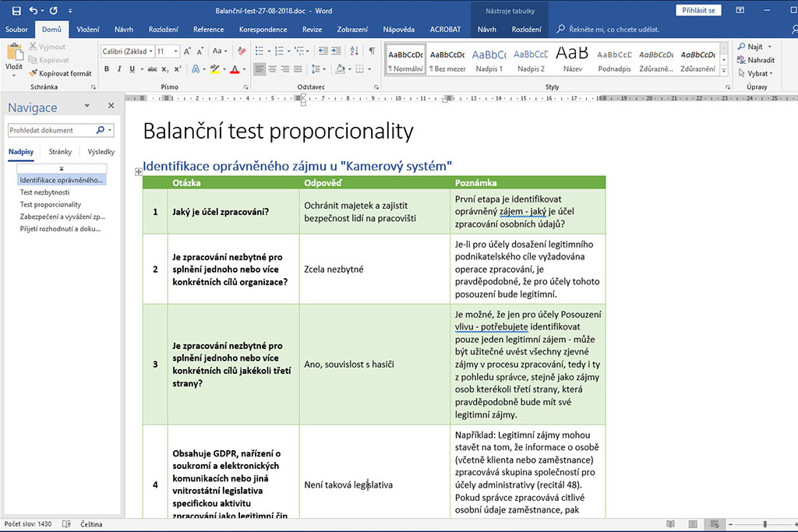
Task: Increase font size with the grow font icon
Action: 187,51
